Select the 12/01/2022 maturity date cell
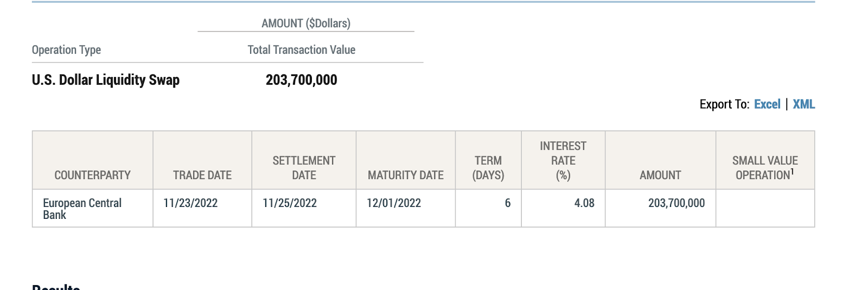 pos(394,203)
